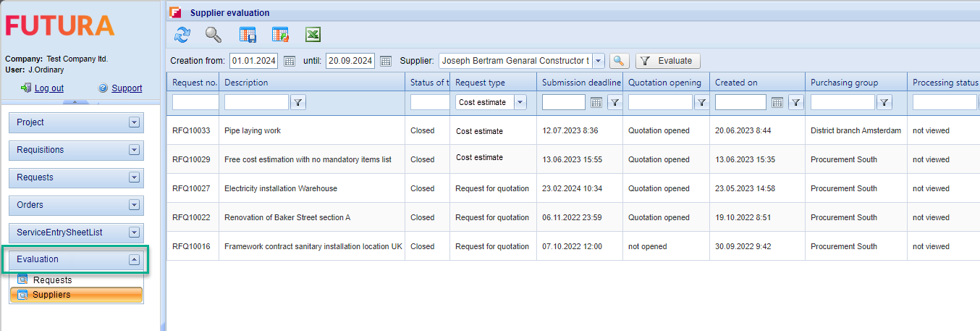The height and width of the screenshot is (331, 980).
Task: Expand the Orders menu section
Action: 133,205
